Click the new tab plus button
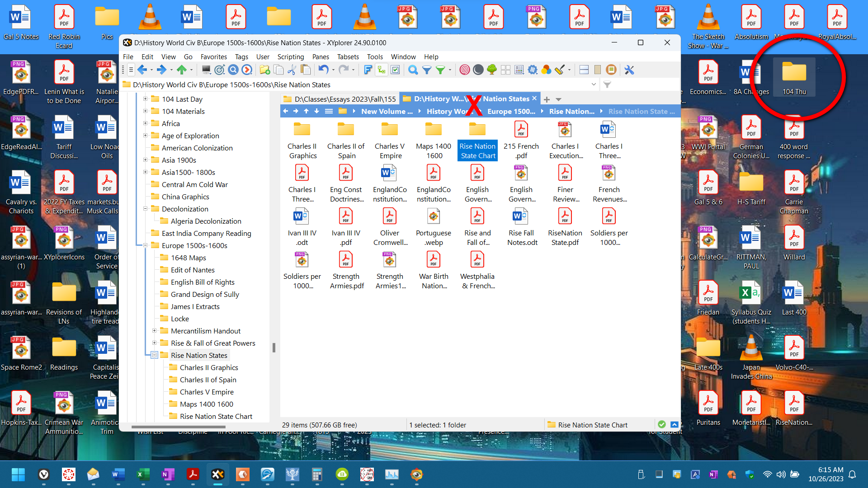868x488 pixels. (x=547, y=99)
